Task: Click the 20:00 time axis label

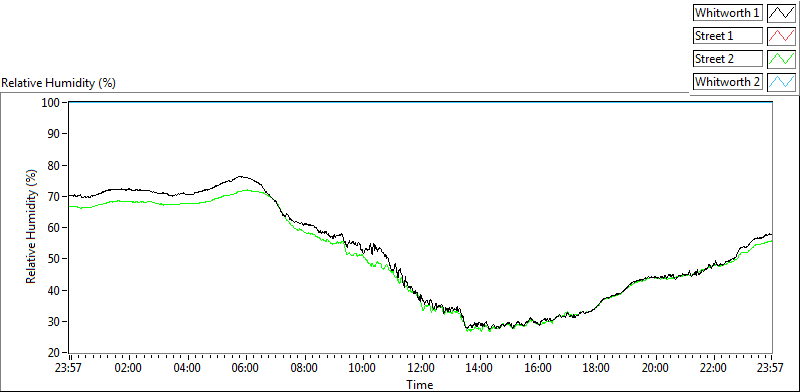Action: click(x=655, y=368)
